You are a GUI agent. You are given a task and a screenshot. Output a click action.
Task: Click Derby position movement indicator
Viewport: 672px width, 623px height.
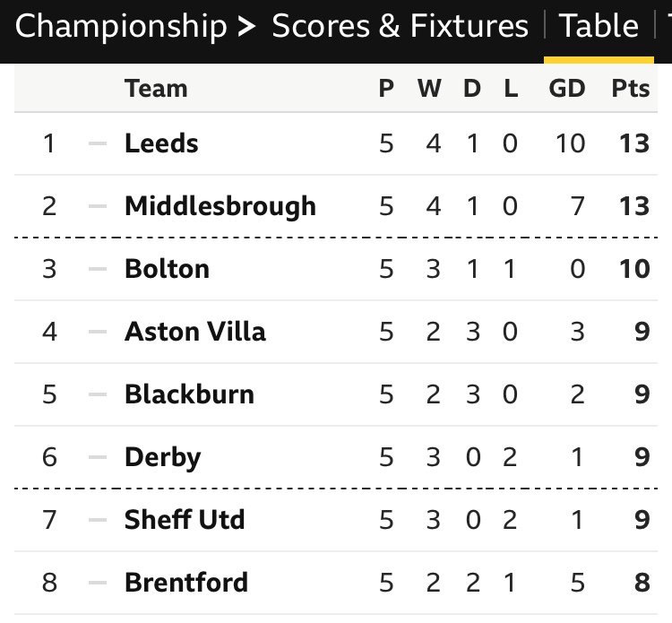(x=98, y=457)
